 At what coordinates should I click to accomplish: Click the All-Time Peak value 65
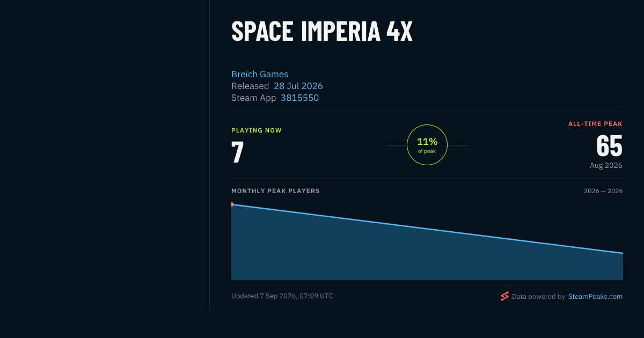click(x=610, y=146)
